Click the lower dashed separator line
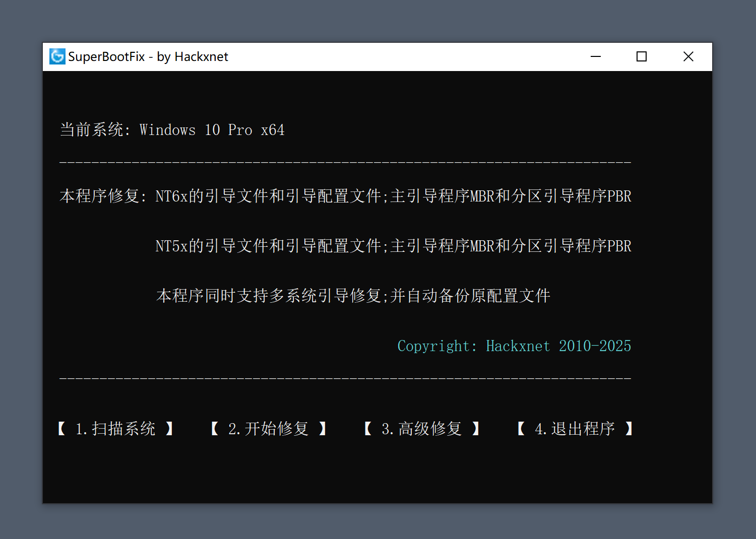756x539 pixels. 345,377
